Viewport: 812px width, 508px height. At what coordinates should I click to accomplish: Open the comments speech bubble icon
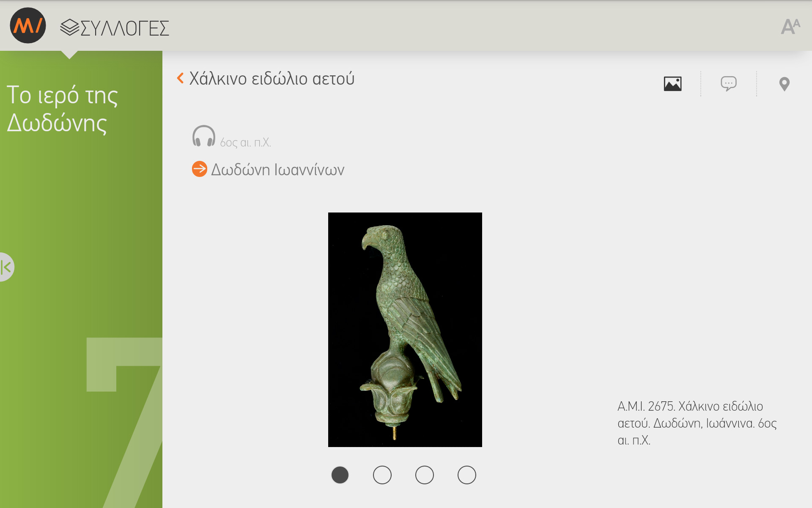tap(728, 84)
